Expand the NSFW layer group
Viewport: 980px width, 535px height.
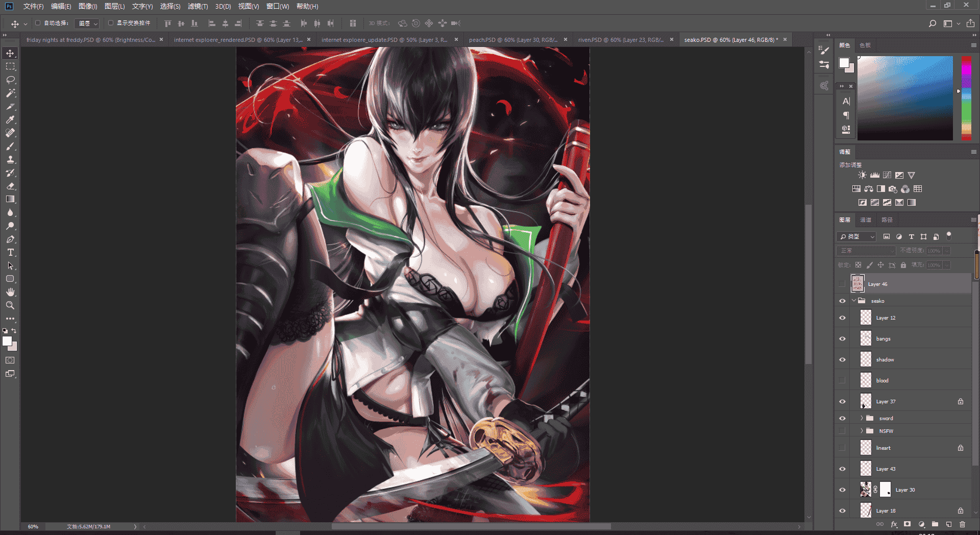[x=862, y=431]
